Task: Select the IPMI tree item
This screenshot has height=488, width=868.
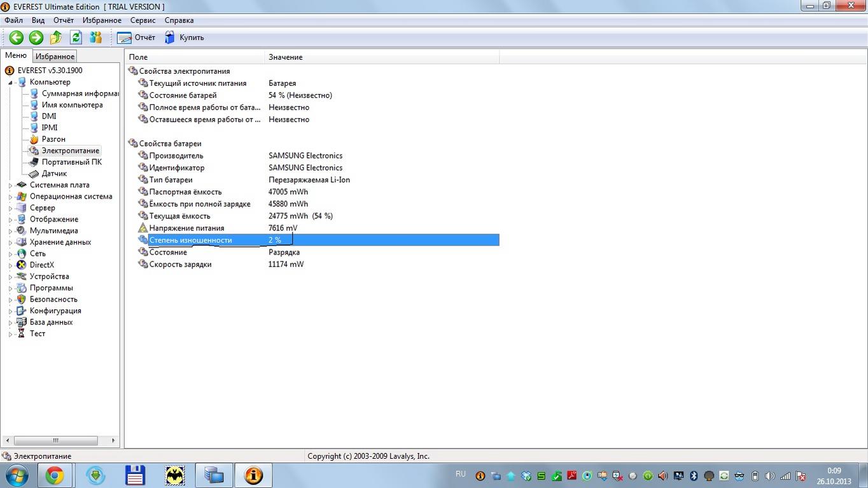Action: click(50, 128)
